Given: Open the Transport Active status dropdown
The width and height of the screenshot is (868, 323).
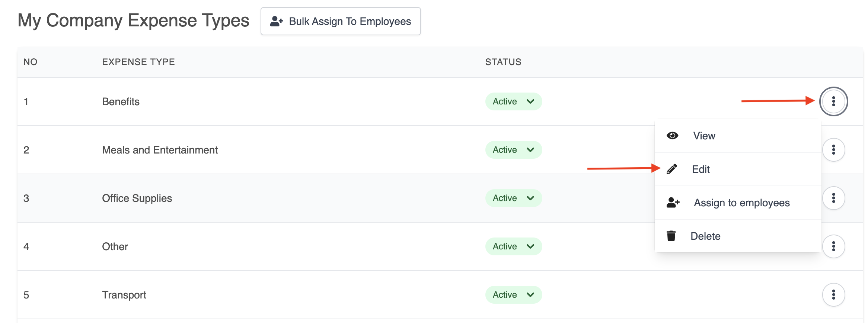Looking at the screenshot, I should 513,295.
